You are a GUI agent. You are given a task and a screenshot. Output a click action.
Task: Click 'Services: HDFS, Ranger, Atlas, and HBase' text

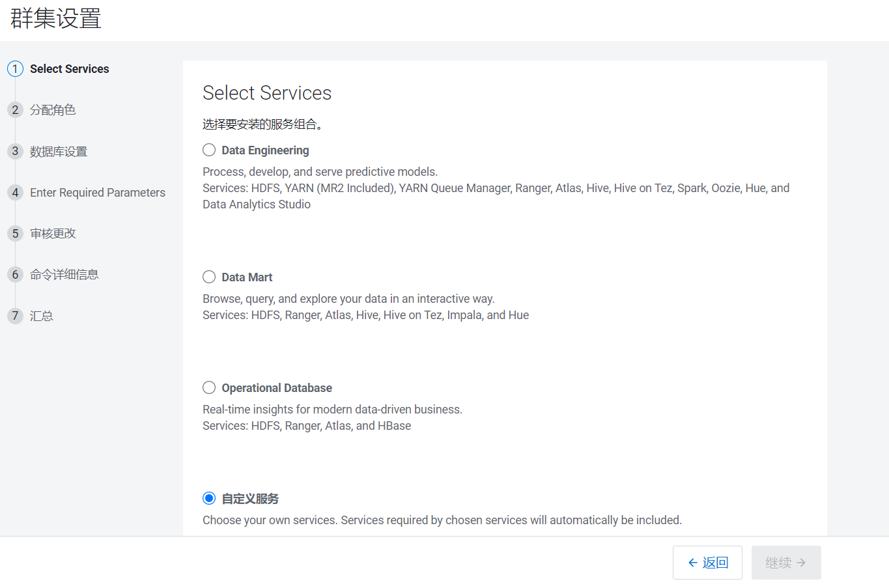tap(307, 426)
